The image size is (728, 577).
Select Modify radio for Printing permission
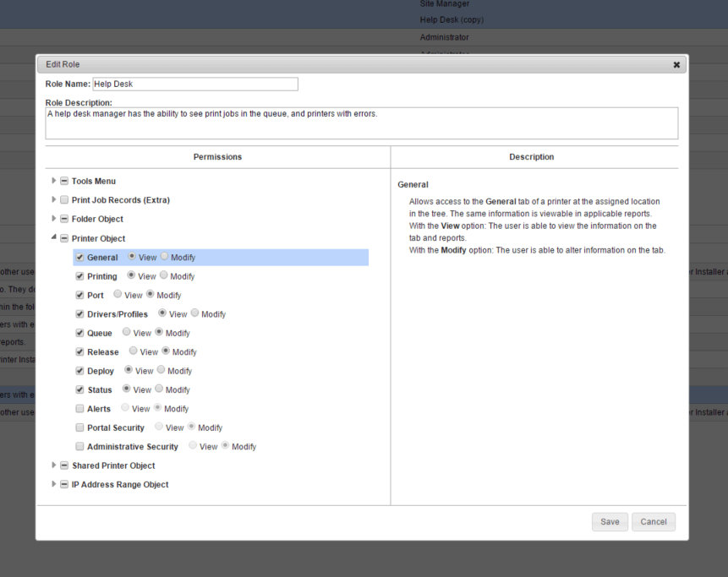[x=165, y=276]
